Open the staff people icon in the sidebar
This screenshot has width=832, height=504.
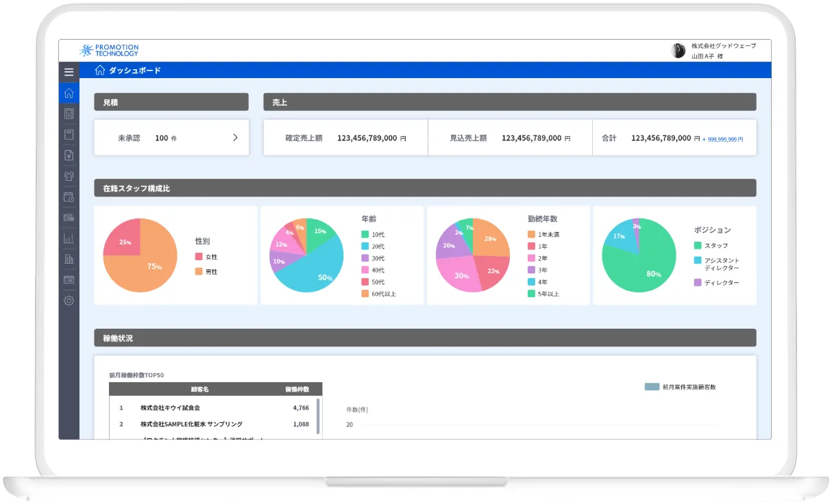[x=69, y=176]
